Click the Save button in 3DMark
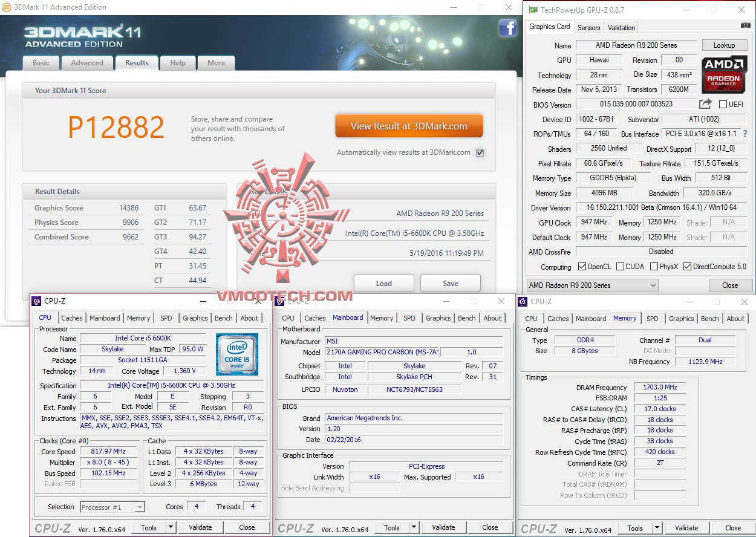The height and width of the screenshot is (537, 756). (451, 283)
